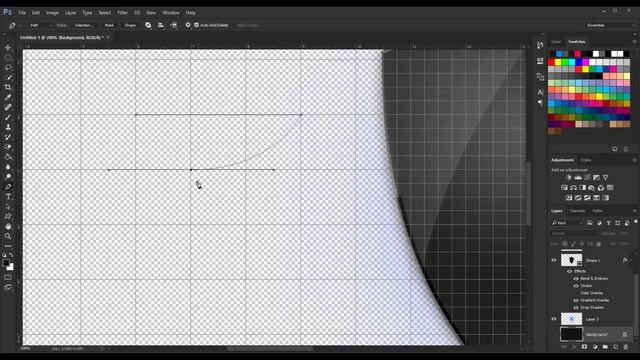Image resolution: width=640 pixels, height=360 pixels.
Task: Delete layer trash icon
Action: (626, 347)
